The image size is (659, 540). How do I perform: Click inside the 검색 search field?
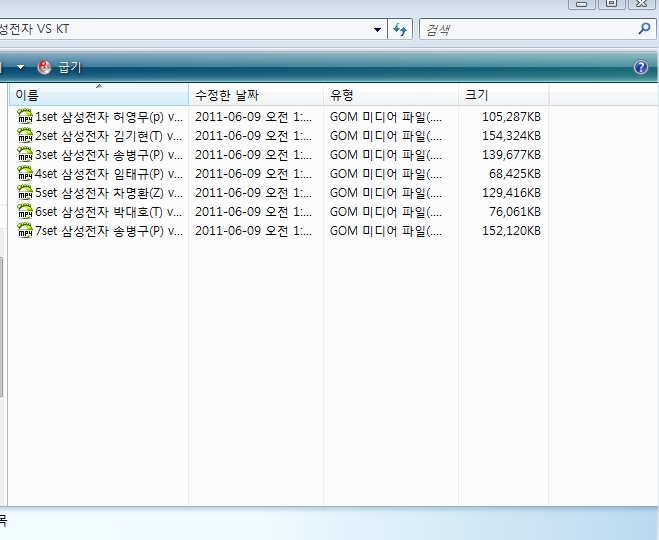[x=525, y=30]
